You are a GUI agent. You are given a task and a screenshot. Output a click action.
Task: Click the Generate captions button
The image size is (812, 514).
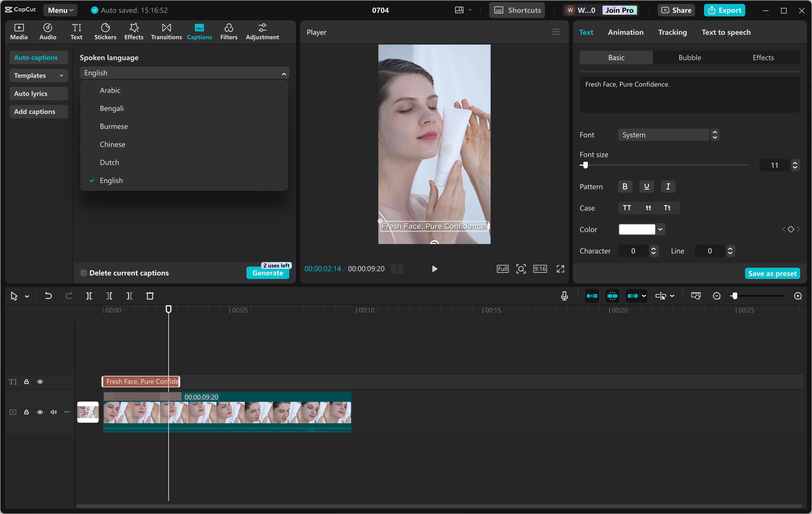pos(267,273)
